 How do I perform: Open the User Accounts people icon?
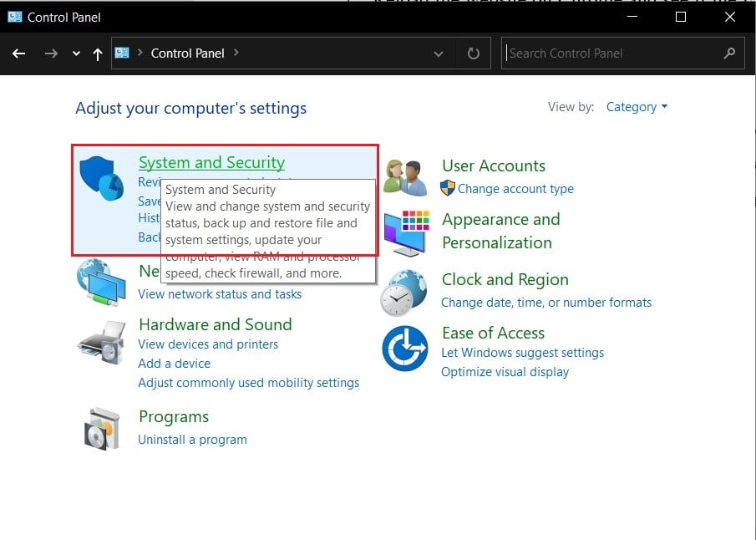[405, 176]
